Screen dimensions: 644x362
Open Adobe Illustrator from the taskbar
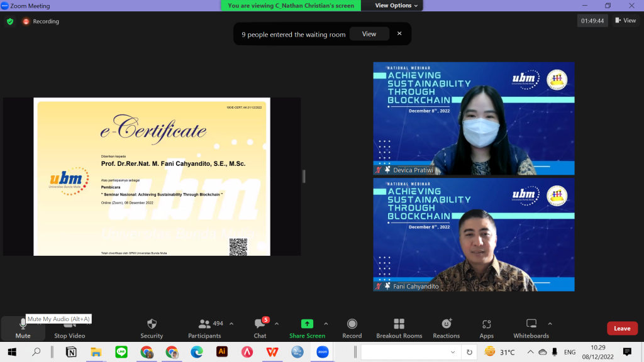(x=222, y=352)
